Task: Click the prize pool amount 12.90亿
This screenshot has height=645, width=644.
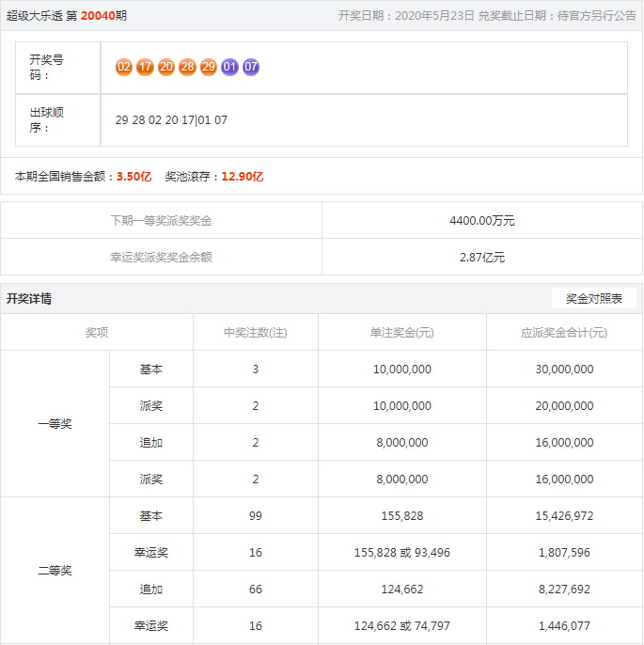Action: 243,177
